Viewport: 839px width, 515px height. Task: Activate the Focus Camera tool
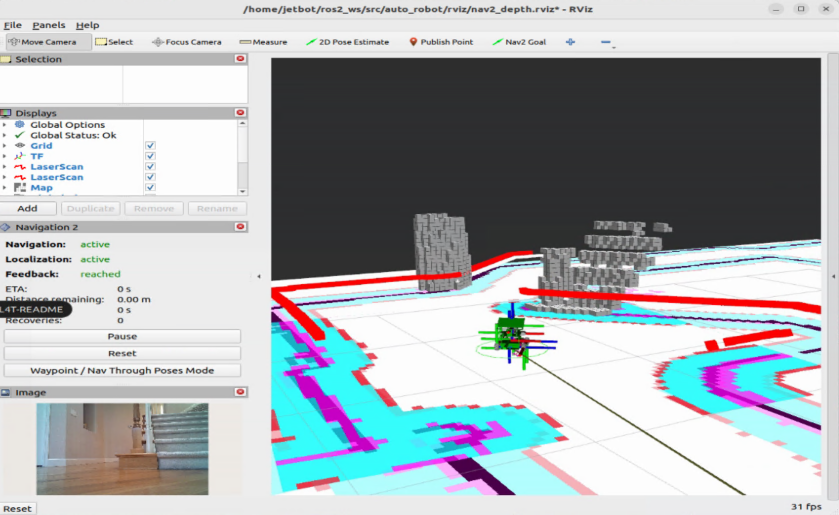click(x=187, y=42)
